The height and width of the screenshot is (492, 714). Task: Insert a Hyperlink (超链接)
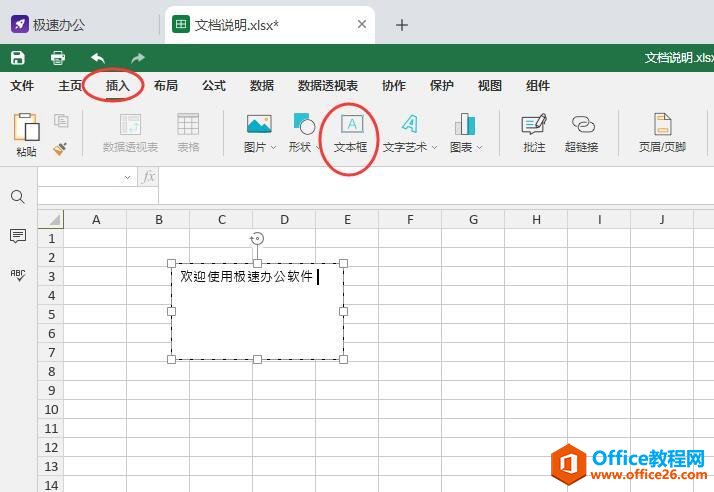coord(581,133)
